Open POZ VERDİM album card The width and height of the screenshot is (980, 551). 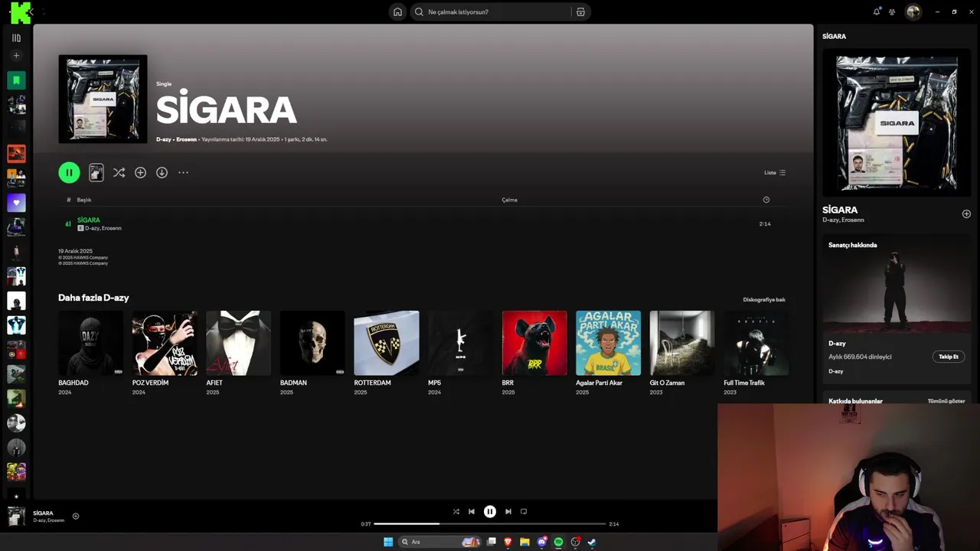[x=165, y=353]
